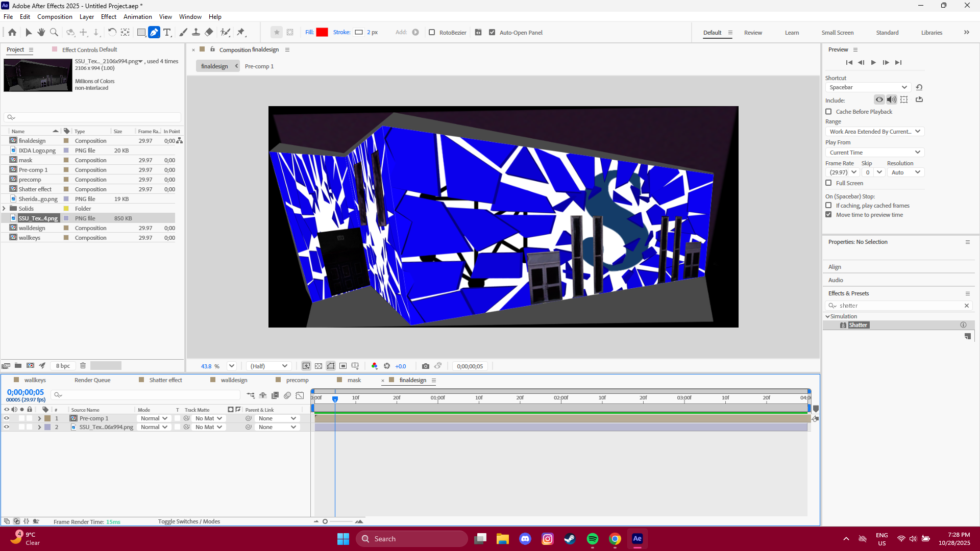The width and height of the screenshot is (980, 551).
Task: Disable Move time to preview time
Action: (828, 215)
